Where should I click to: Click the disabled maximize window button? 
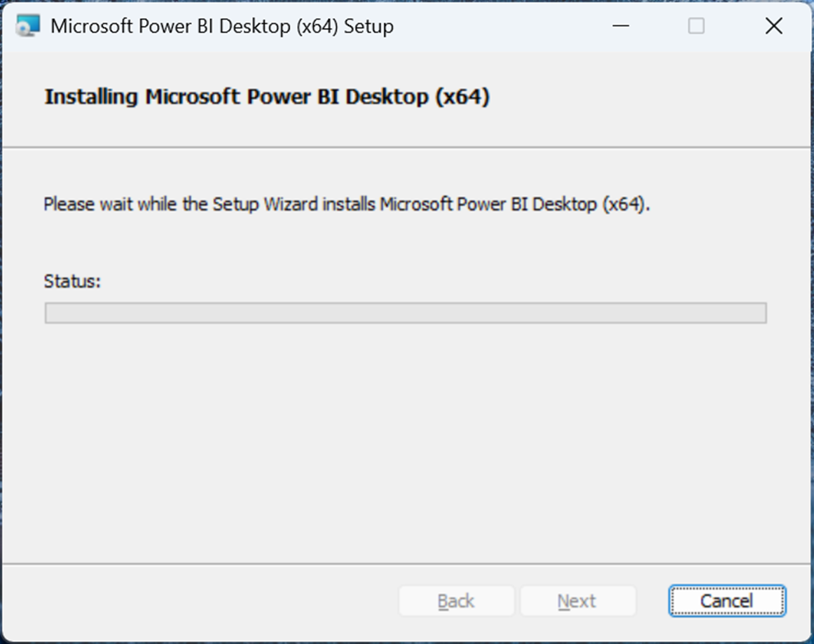point(696,27)
